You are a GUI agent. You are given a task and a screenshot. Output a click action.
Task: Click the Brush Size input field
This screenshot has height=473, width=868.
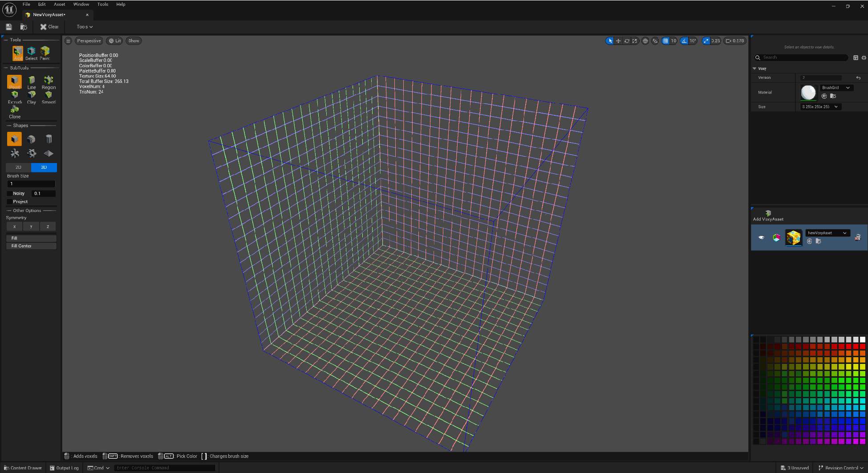point(31,184)
